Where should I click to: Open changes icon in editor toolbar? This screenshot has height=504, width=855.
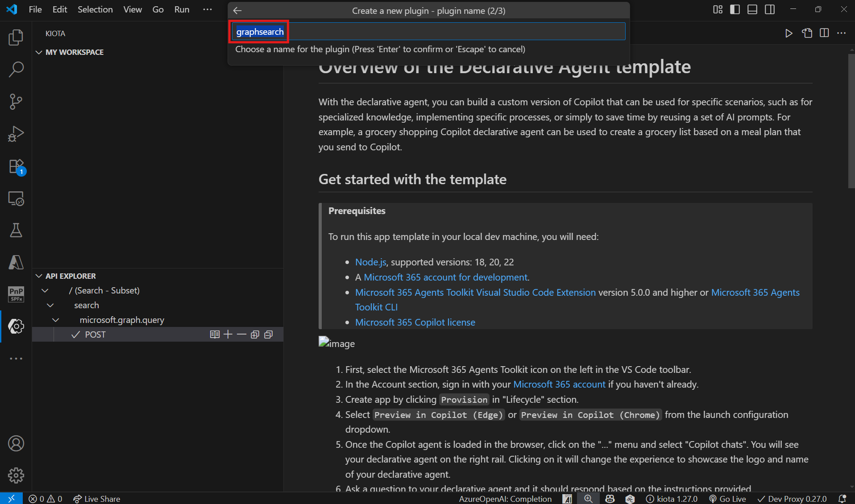pyautogui.click(x=807, y=33)
